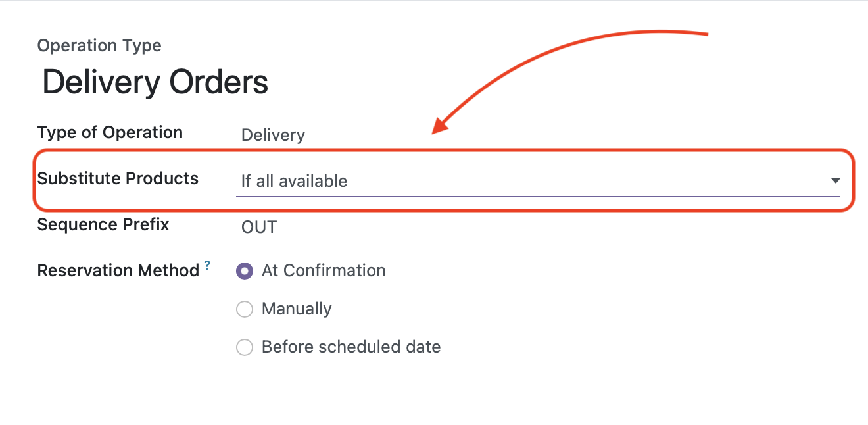This screenshot has height=425, width=868.
Task: Click the Substitute Products field label
Action: [x=118, y=178]
